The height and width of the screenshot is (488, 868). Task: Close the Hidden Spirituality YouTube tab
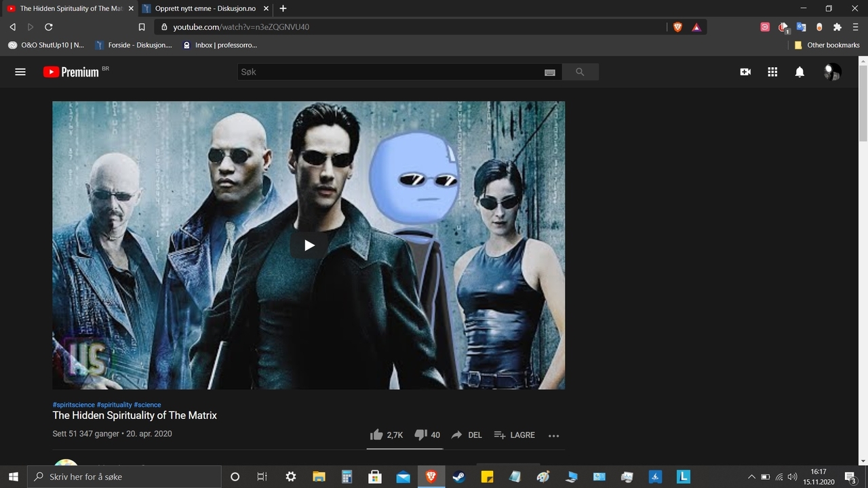(131, 8)
